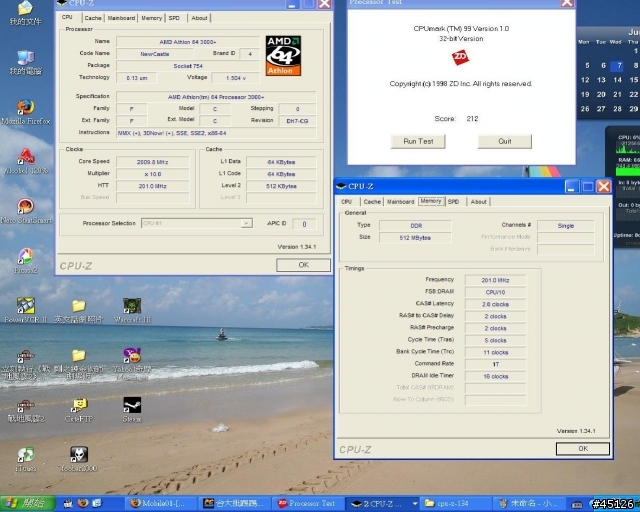
Task: Select the Cache tab in the memory CPU-Z window
Action: (x=372, y=202)
